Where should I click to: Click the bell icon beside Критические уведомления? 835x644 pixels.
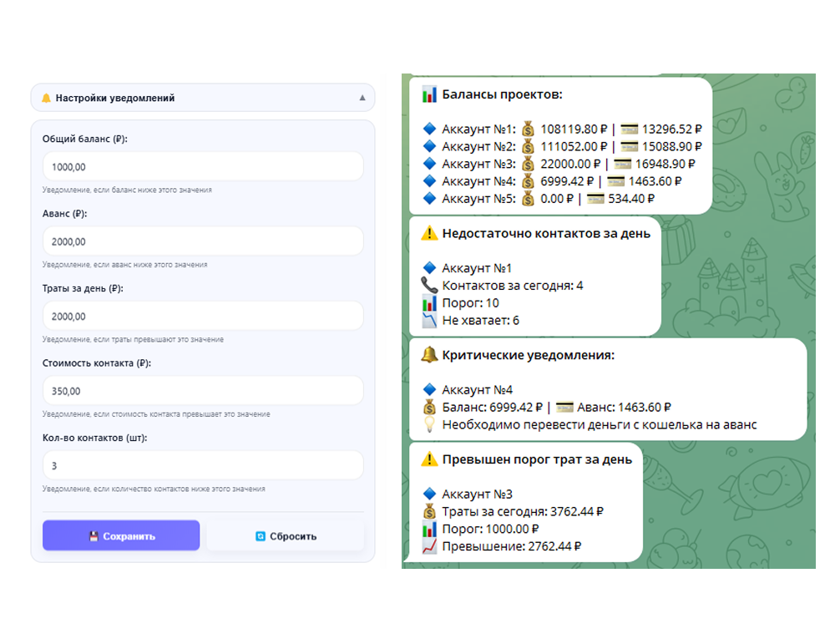[429, 355]
